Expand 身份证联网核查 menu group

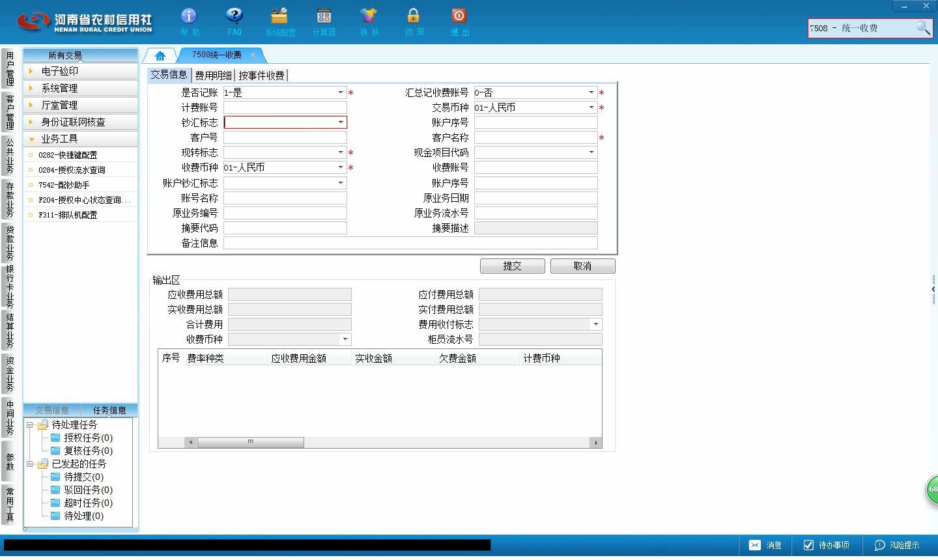click(x=81, y=122)
